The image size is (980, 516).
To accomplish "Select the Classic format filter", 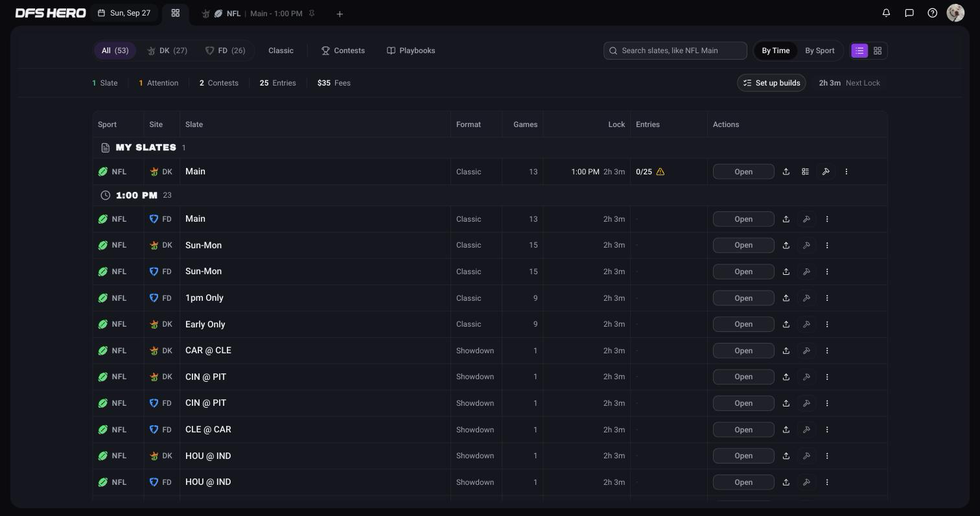I will coord(281,51).
